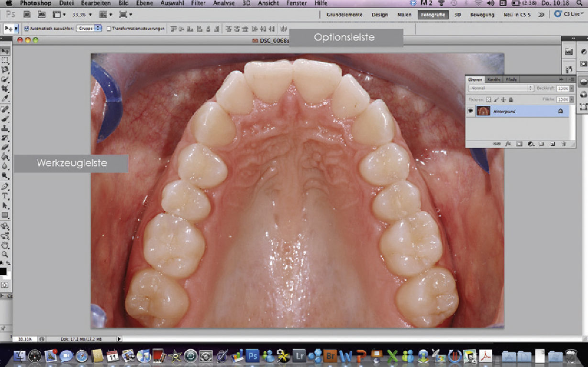Switch to the Design workspace

(380, 15)
